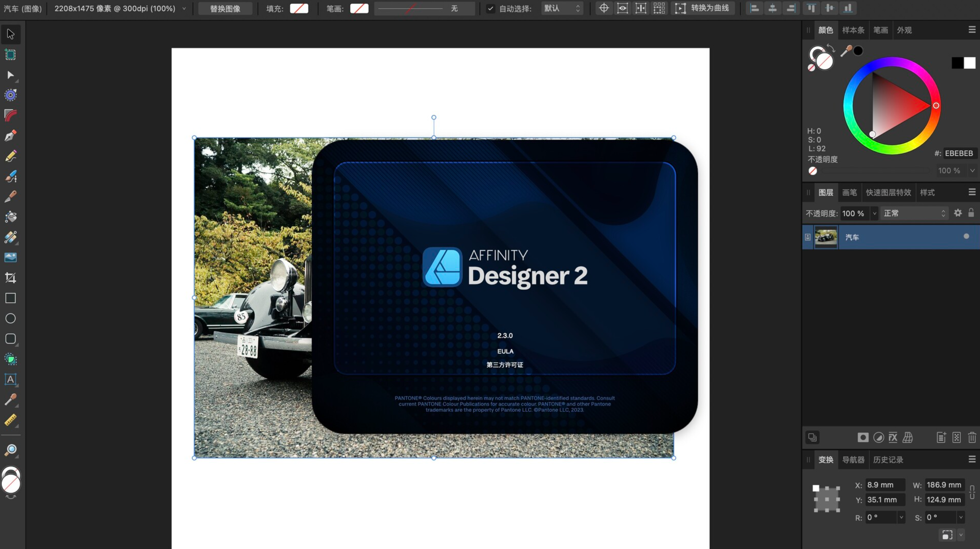
Task: Select the Zoom tool
Action: pos(11,450)
